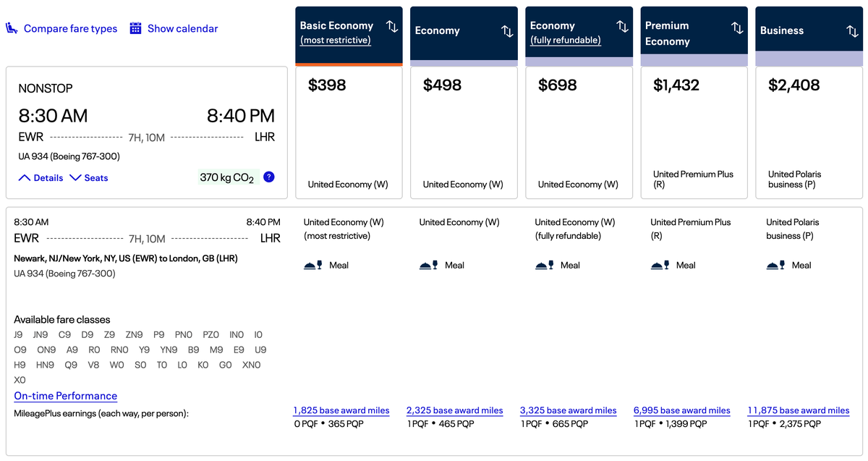Click the 11,875 base award miles link
Screen dimensions: 868x461
[799, 410]
